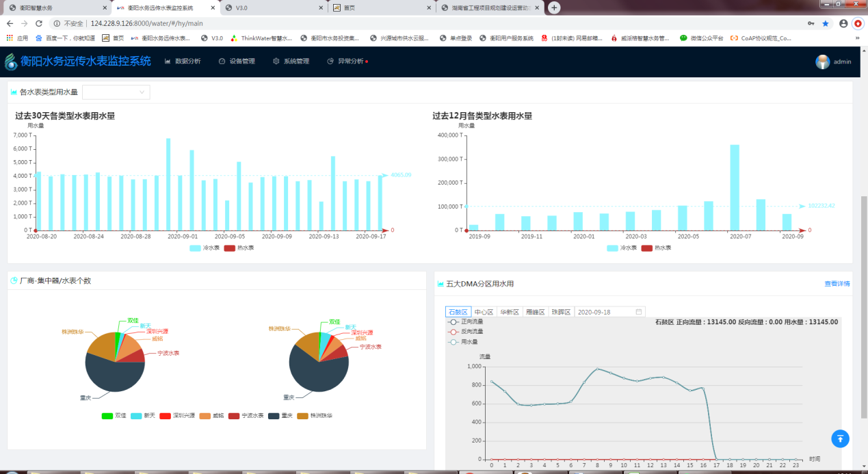This screenshot has width=868, height=474.
Task: Switch to the 中心区 DMA tab
Action: point(484,312)
